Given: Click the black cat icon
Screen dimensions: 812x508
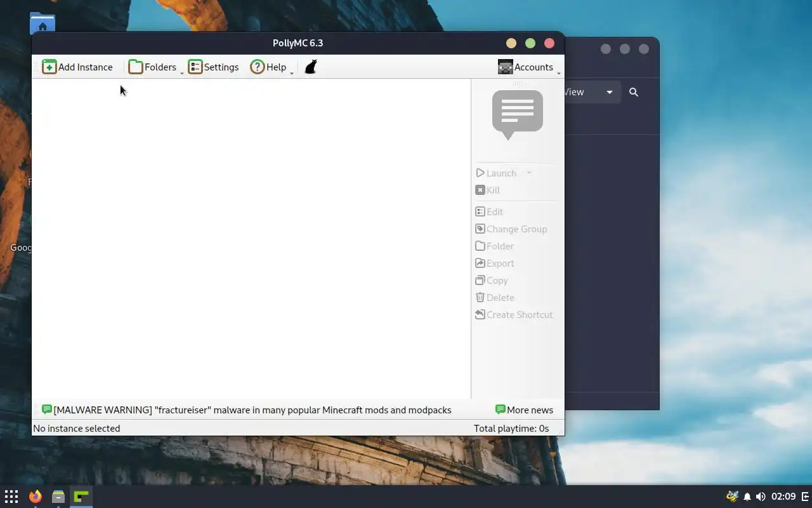Looking at the screenshot, I should pos(310,67).
